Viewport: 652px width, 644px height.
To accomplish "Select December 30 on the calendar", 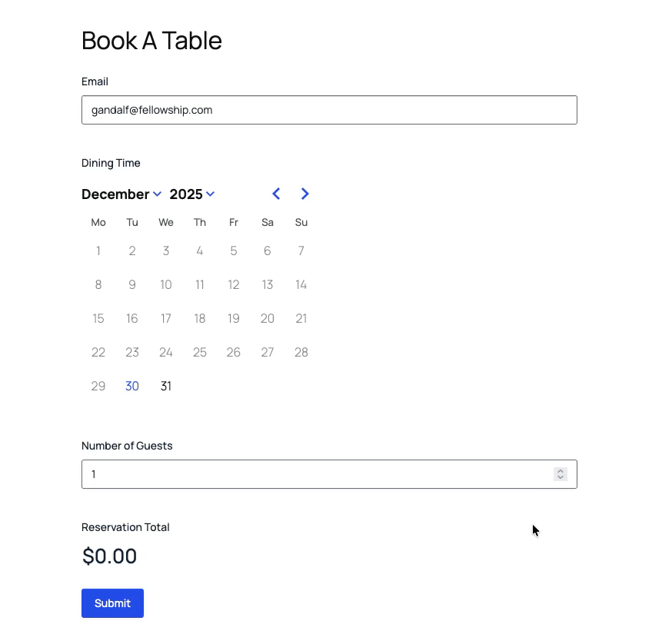I will click(132, 387).
